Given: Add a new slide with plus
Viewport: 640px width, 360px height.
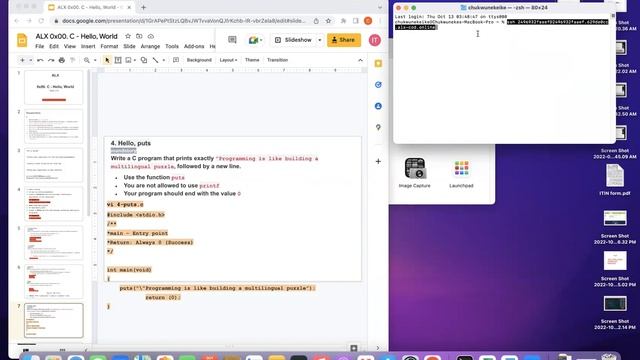Looking at the screenshot, I should tap(22, 60).
